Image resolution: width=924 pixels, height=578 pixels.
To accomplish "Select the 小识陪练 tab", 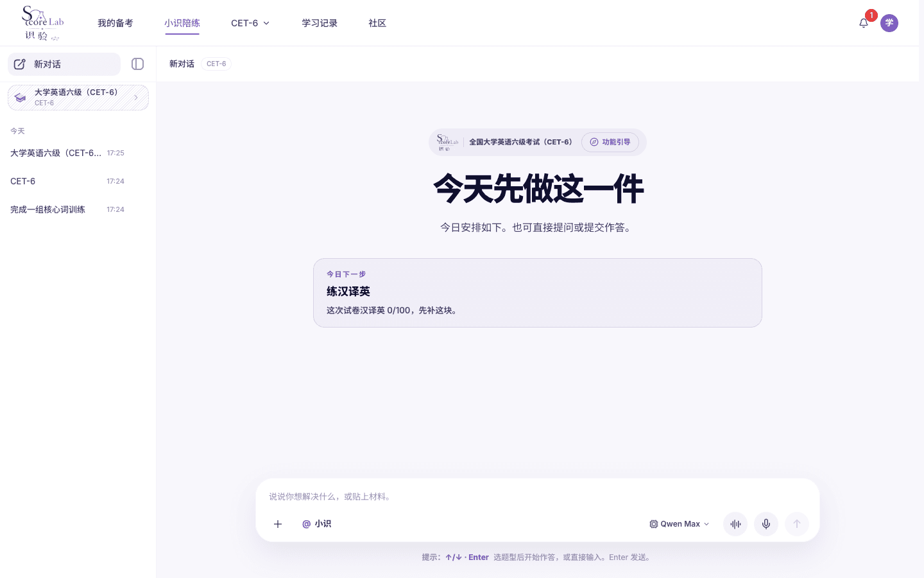I will [182, 23].
